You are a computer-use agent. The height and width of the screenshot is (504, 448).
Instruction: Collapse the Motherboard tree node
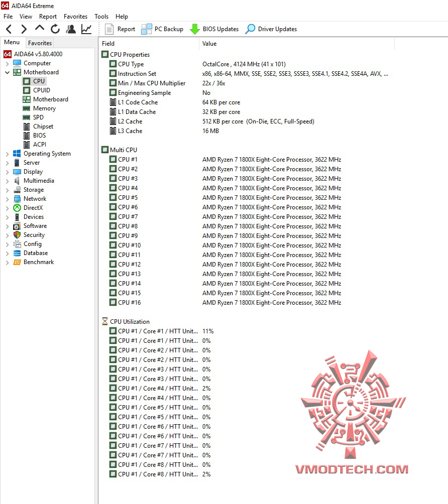click(7, 72)
